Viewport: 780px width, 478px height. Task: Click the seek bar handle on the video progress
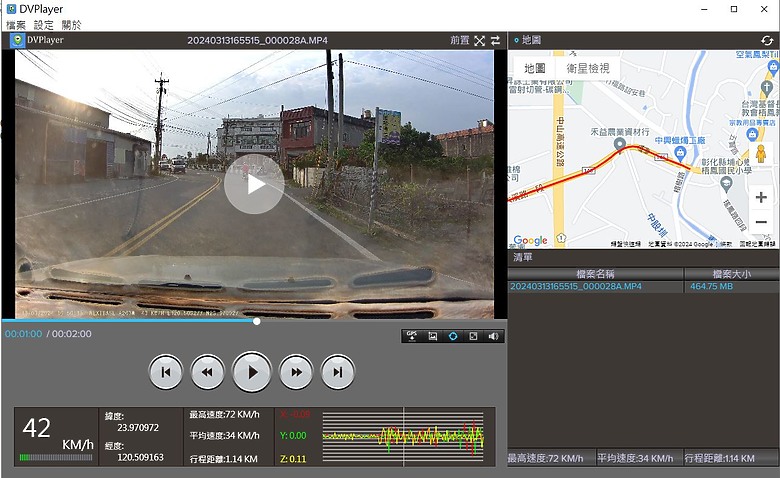click(x=257, y=321)
